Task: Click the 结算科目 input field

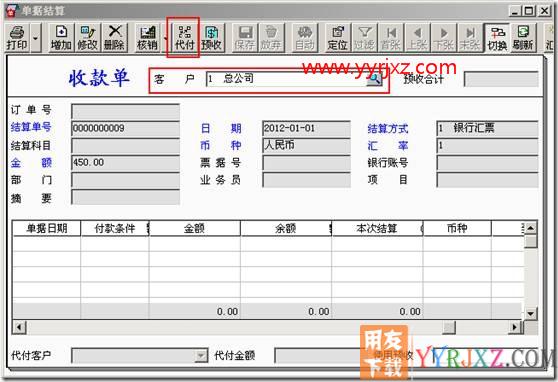Action: 125,146
